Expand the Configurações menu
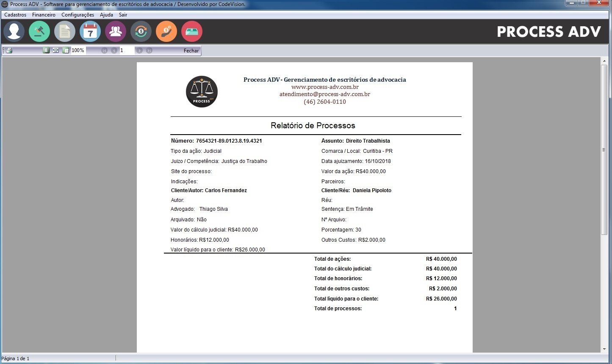Image resolution: width=612 pixels, height=364 pixels. coord(78,15)
